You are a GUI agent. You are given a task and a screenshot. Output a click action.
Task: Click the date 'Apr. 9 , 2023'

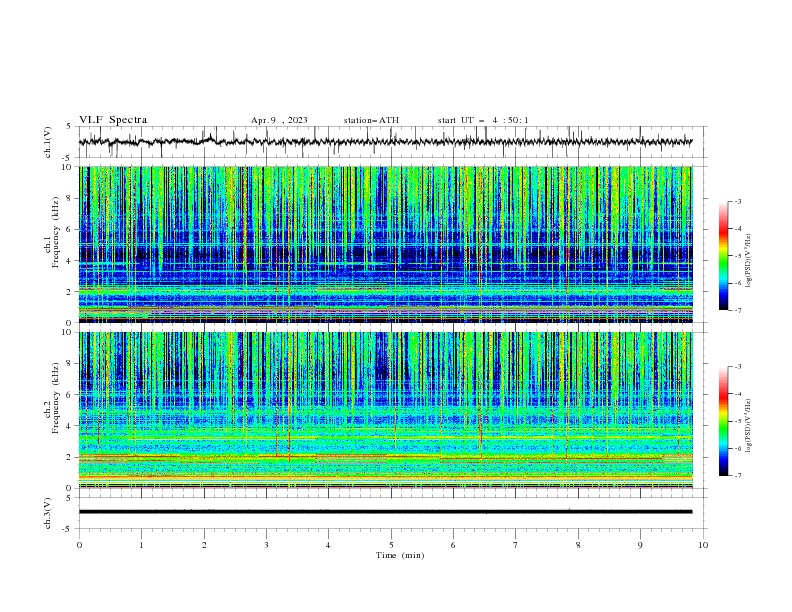(x=279, y=120)
